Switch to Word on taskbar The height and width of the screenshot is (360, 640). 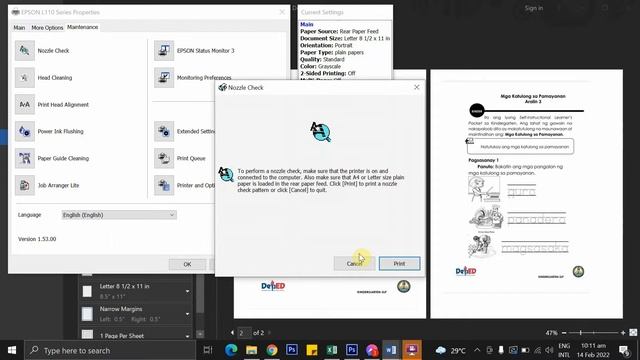[391, 350]
